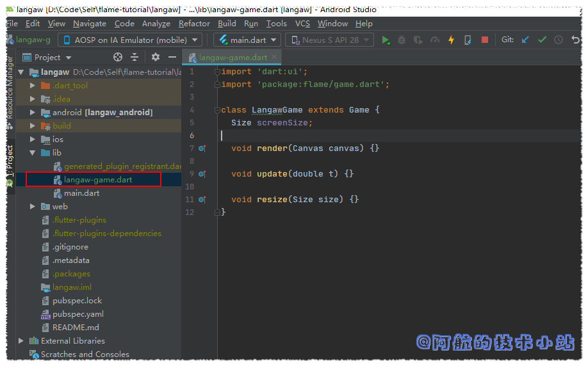Open main.dart file in lib
The height and width of the screenshot is (366, 588).
[81, 193]
